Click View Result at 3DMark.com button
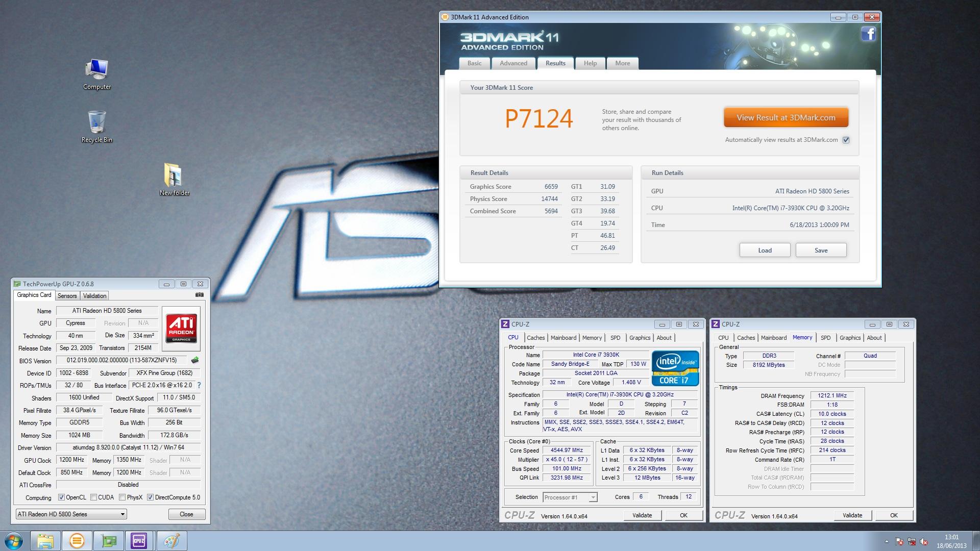The width and height of the screenshot is (980, 551). point(786,117)
